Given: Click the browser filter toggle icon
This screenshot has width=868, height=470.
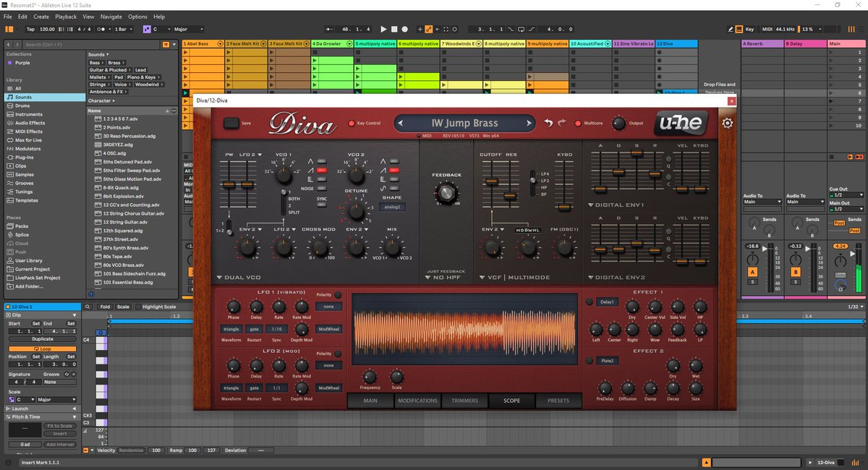Looking at the screenshot, I should 166,44.
